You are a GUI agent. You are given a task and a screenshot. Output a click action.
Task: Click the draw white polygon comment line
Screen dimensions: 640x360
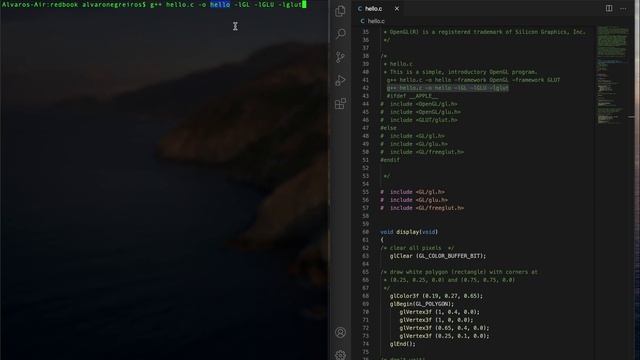click(x=459, y=272)
